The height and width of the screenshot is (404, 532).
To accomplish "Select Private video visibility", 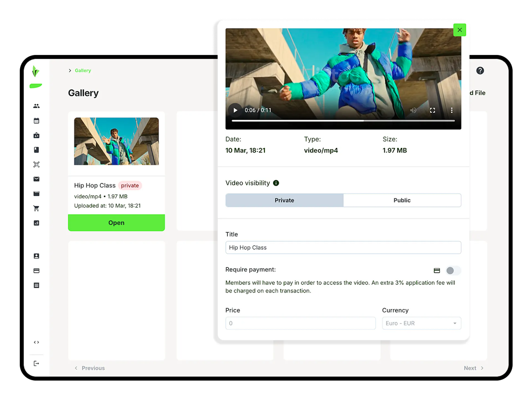I will click(284, 200).
